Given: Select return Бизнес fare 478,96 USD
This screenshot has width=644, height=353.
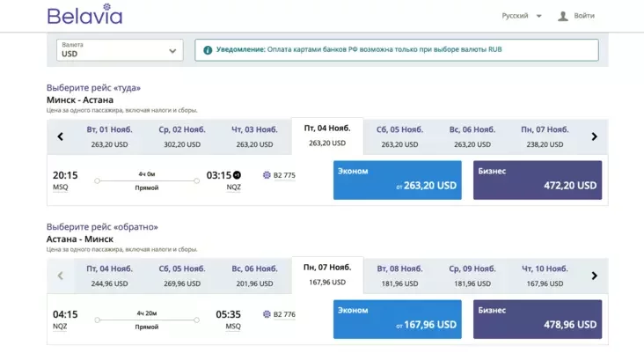Looking at the screenshot, I should (x=538, y=319).
